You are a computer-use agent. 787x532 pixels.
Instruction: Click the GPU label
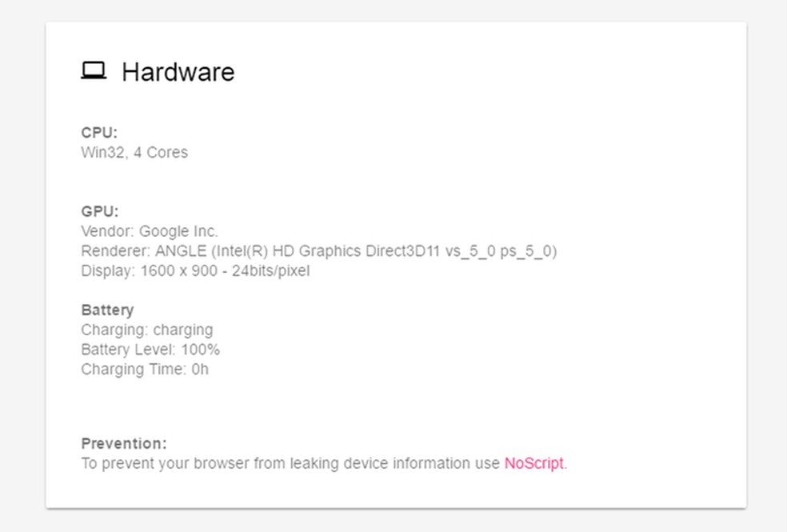point(100,211)
